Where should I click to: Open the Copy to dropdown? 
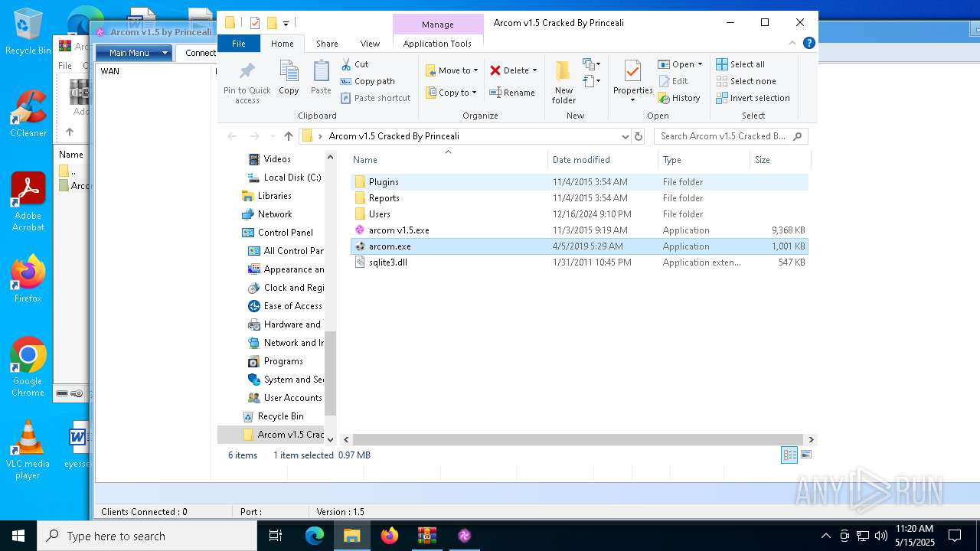[451, 93]
